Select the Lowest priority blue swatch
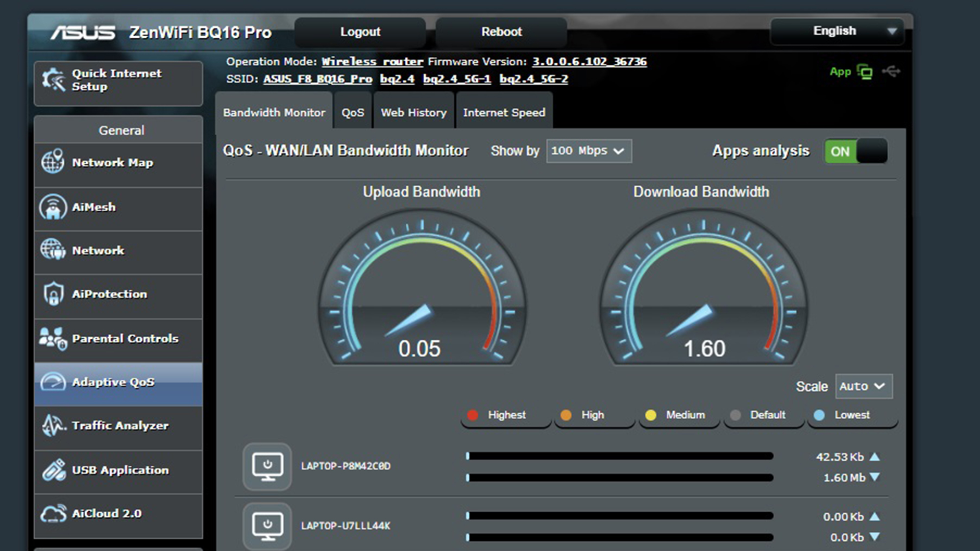This screenshot has width=980, height=551. pyautogui.click(x=819, y=415)
